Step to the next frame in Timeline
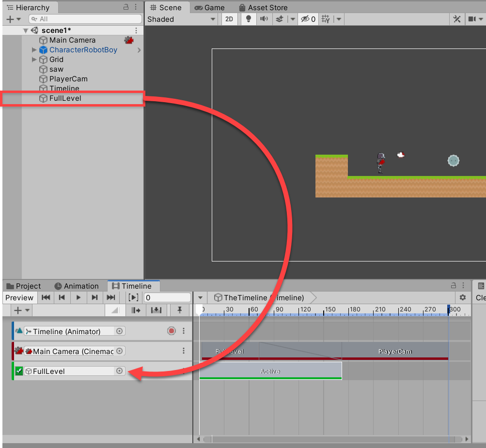The image size is (486, 448). coord(94,297)
